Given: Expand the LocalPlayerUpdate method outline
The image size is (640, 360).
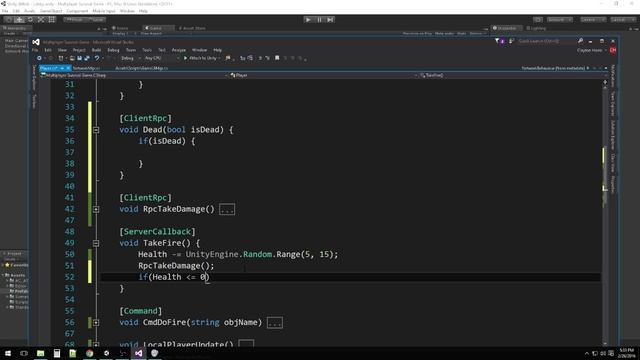Looking at the screenshot, I should click(x=96, y=344).
